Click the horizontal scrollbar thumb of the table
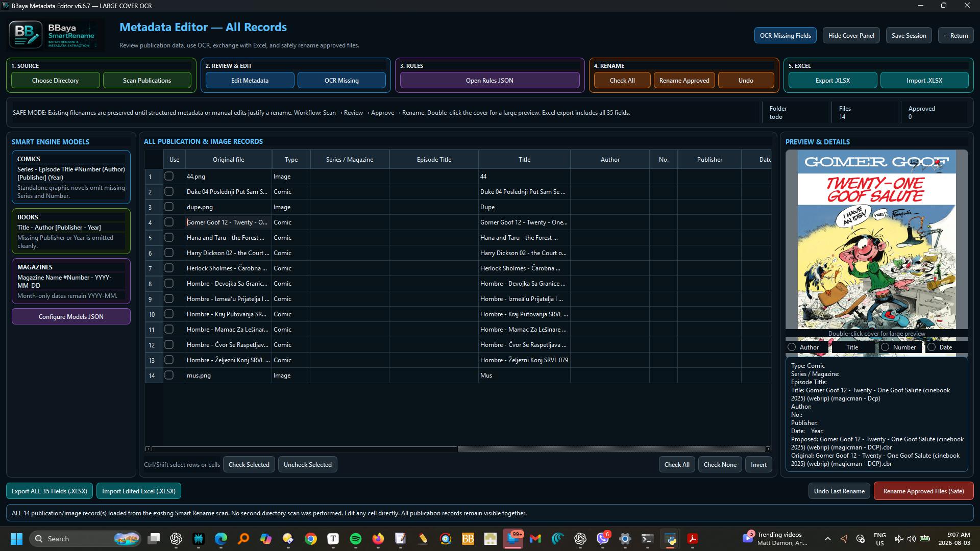 [x=305, y=449]
